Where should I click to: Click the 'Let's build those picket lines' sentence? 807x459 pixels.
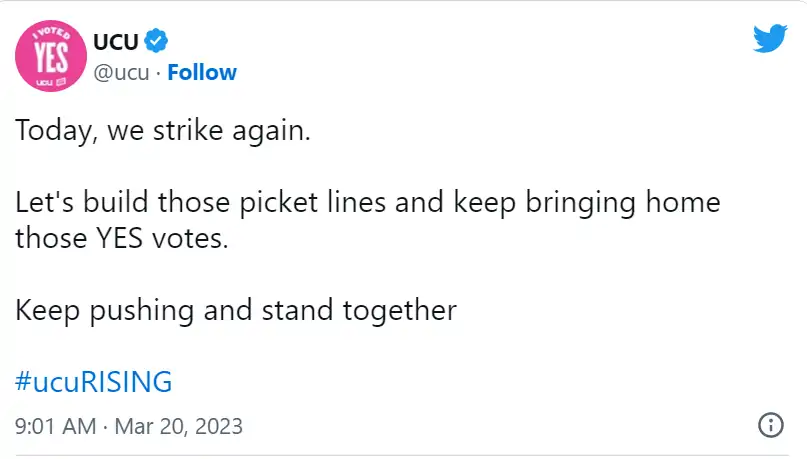point(200,201)
